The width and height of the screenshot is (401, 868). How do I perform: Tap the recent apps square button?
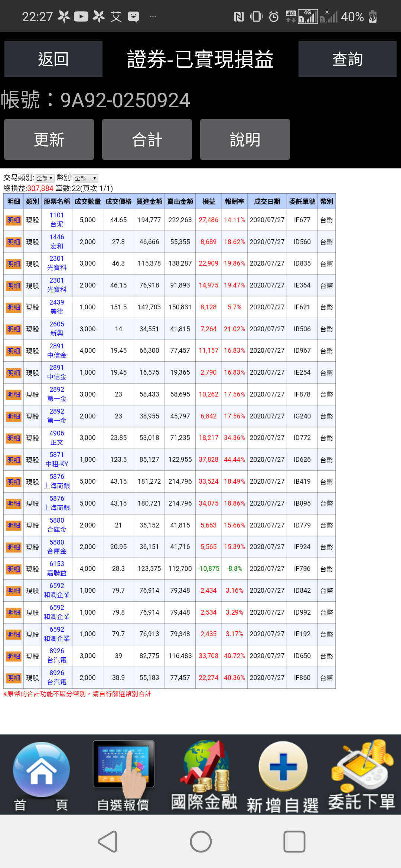pyautogui.click(x=294, y=841)
